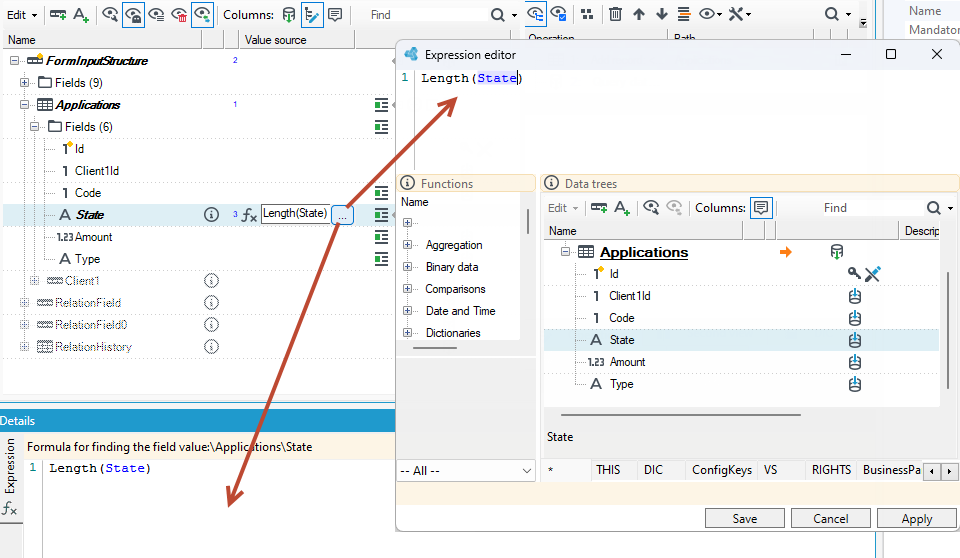Click the key icon on Id row
The height and width of the screenshot is (558, 960).
pos(853,273)
